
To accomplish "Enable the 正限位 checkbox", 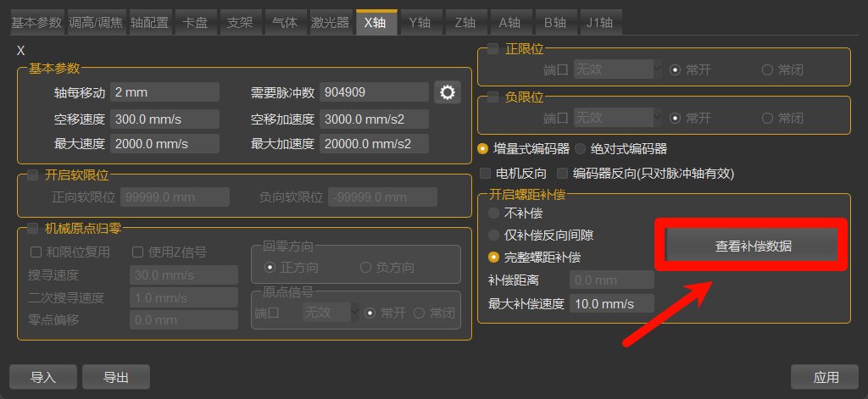I will point(492,48).
